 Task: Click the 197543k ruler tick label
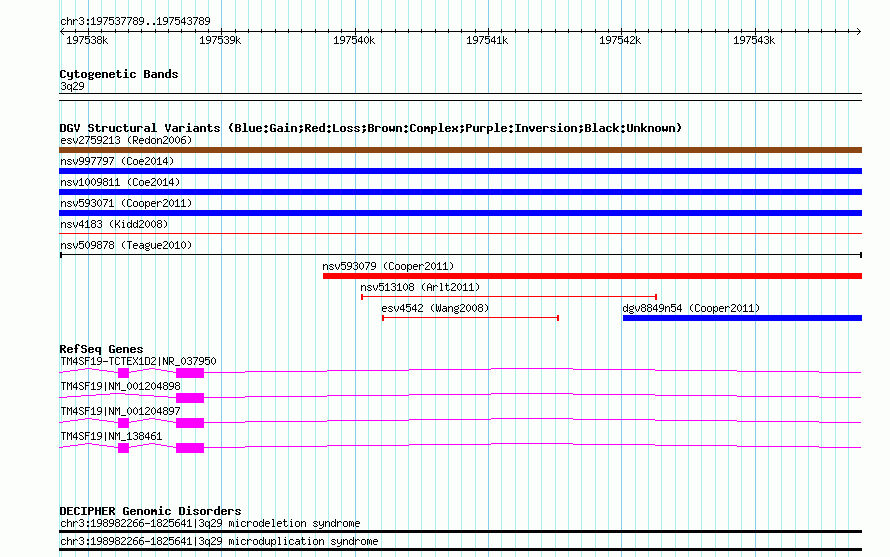(754, 40)
